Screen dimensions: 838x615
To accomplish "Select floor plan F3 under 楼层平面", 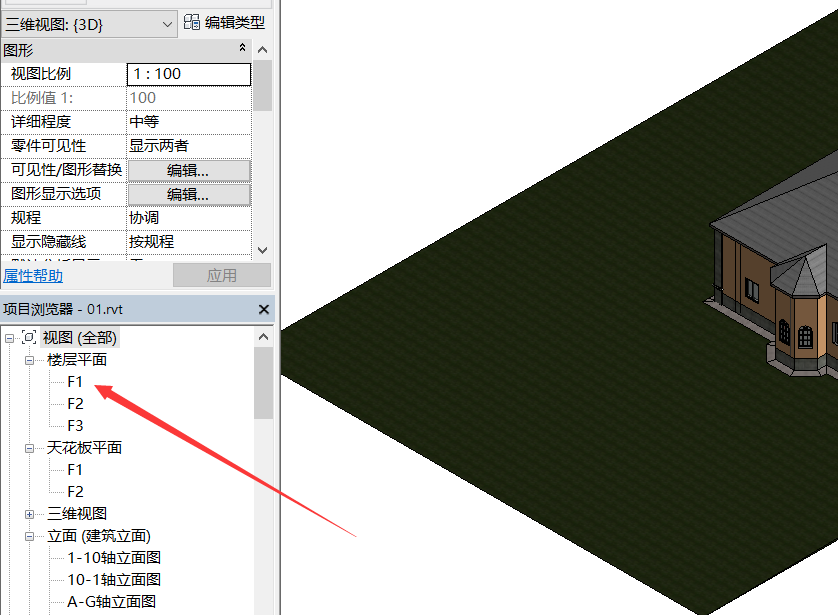I will [x=76, y=426].
